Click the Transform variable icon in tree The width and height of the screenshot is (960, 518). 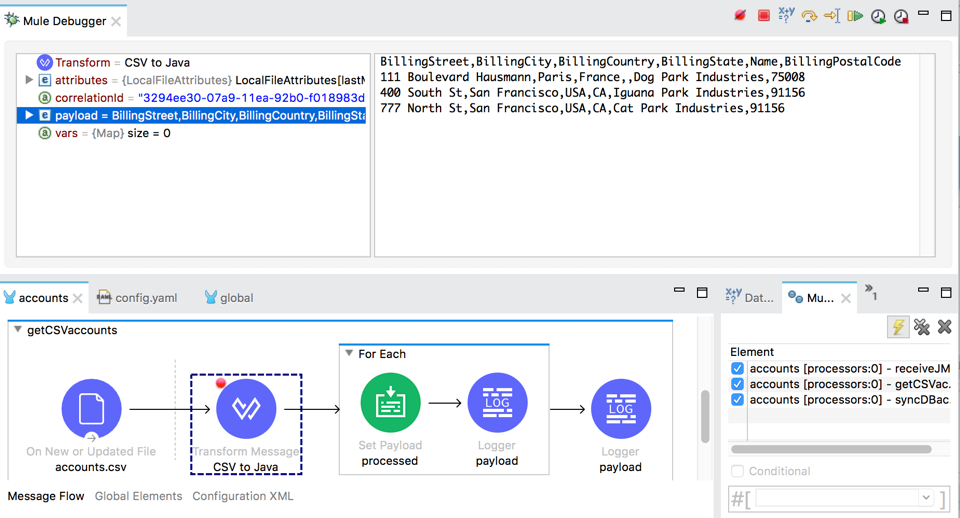coord(44,62)
